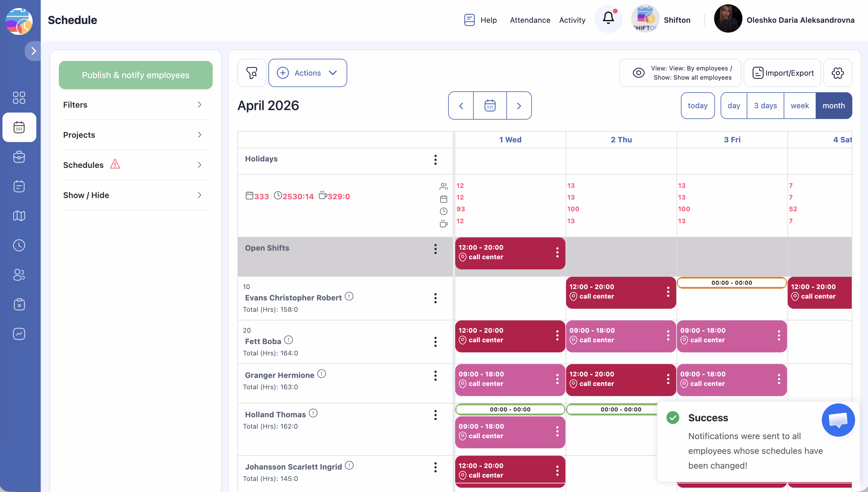The height and width of the screenshot is (492, 868).
Task: Switch to week view
Action: coord(799,106)
